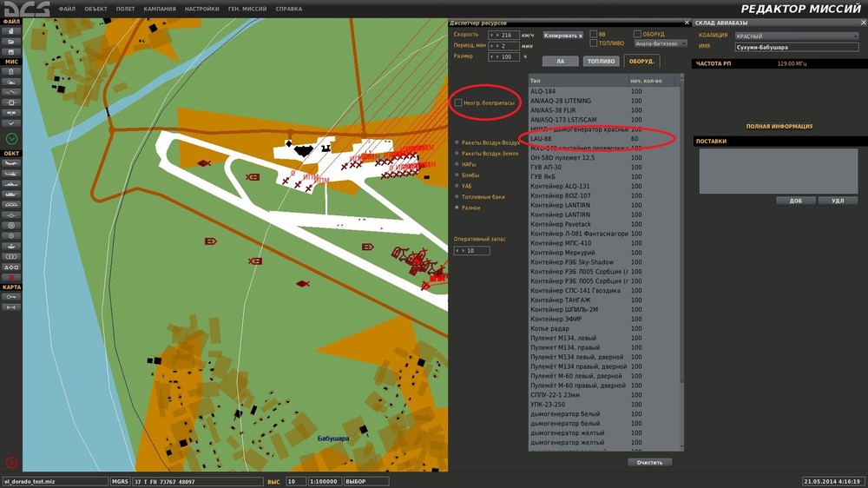Click the distance ruler icon under КАРТА
The height and width of the screenshot is (488, 868).
click(x=11, y=307)
